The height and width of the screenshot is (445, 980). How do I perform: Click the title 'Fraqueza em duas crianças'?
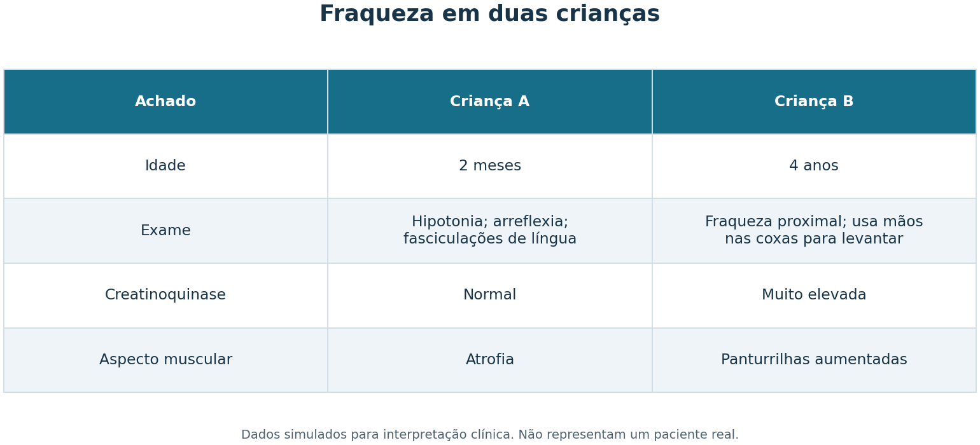coord(489,15)
